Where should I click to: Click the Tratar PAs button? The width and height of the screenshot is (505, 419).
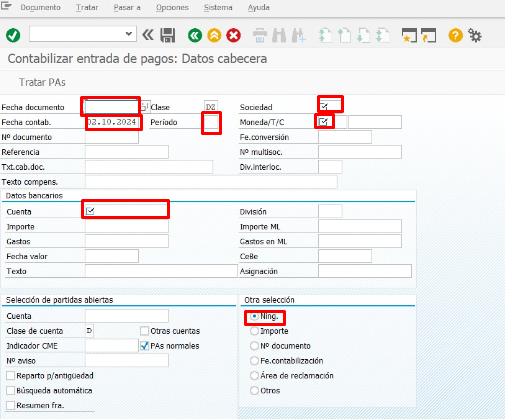click(x=42, y=82)
